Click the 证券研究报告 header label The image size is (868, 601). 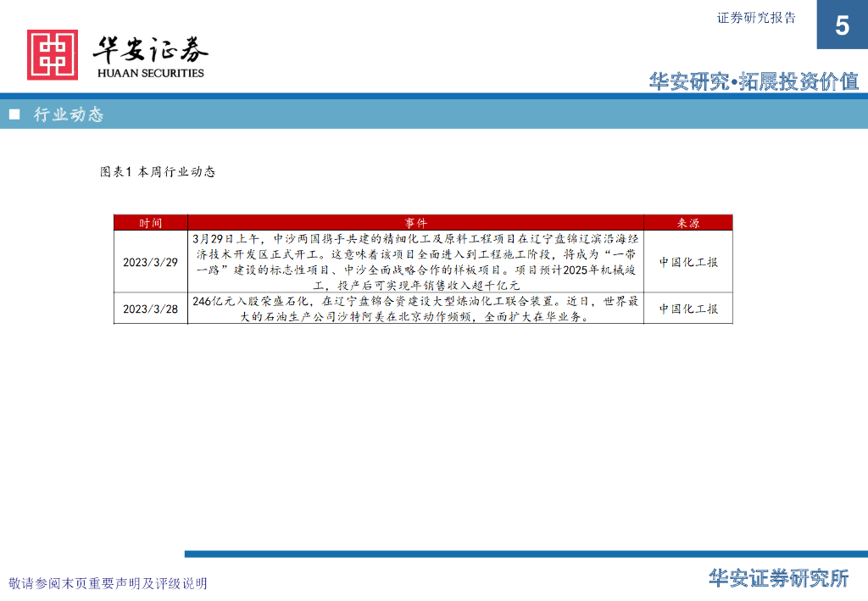(756, 19)
